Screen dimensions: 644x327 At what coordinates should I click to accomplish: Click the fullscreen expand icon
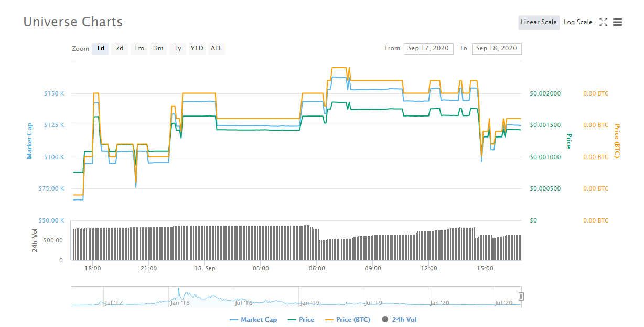click(x=603, y=22)
